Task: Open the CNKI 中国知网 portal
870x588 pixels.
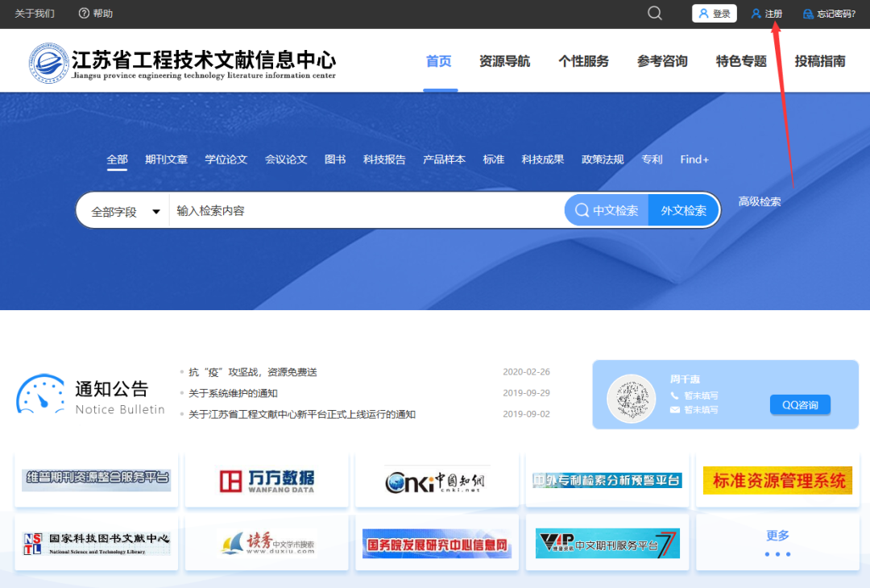Action: pyautogui.click(x=437, y=478)
